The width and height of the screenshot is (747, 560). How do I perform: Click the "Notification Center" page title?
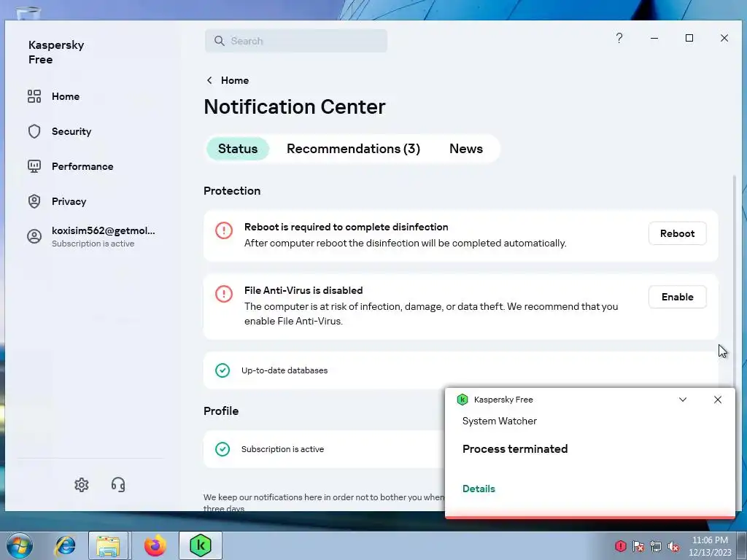click(295, 106)
